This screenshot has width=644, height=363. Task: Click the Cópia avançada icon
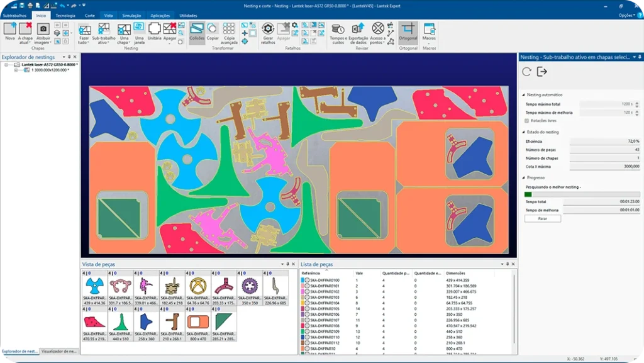229,30
